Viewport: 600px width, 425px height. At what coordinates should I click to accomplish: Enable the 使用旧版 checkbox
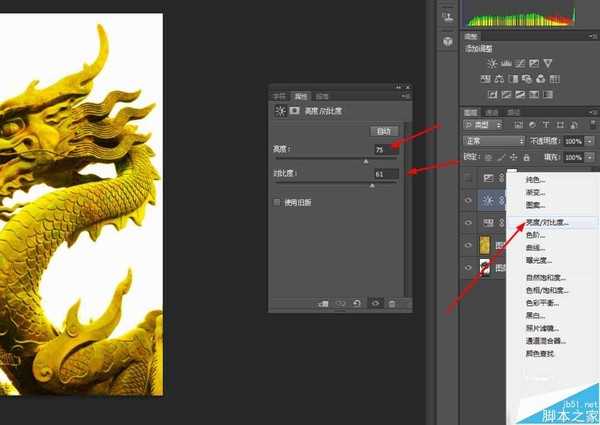[x=278, y=202]
